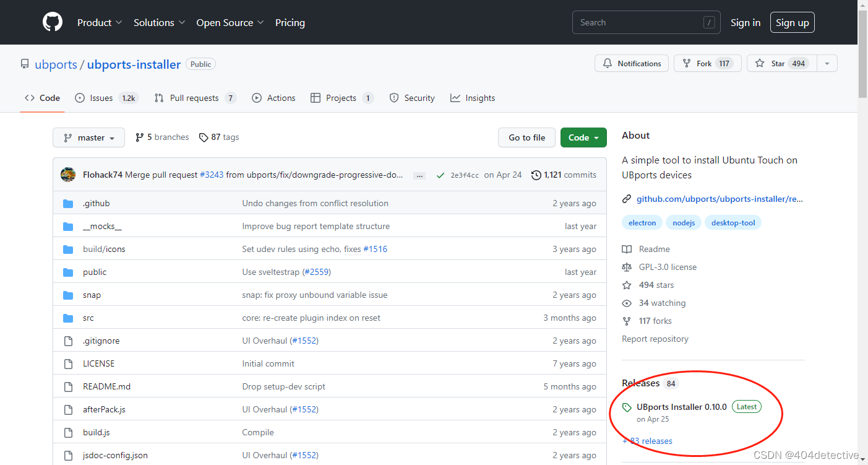This screenshot has height=465, width=868.
Task: Click the slash shortcut icon in the search box
Action: click(709, 22)
